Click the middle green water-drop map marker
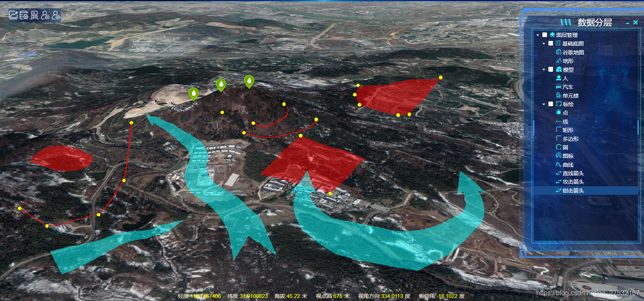This screenshot has width=644, height=301. point(221,85)
